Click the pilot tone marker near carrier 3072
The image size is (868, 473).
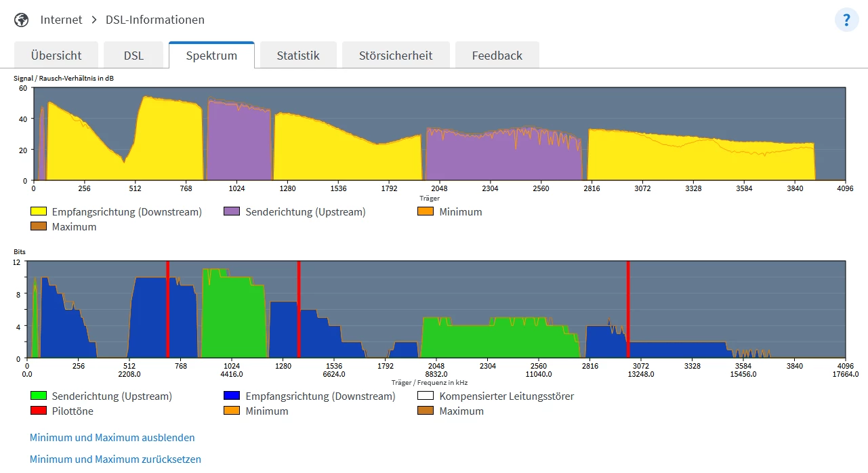[x=628, y=309]
